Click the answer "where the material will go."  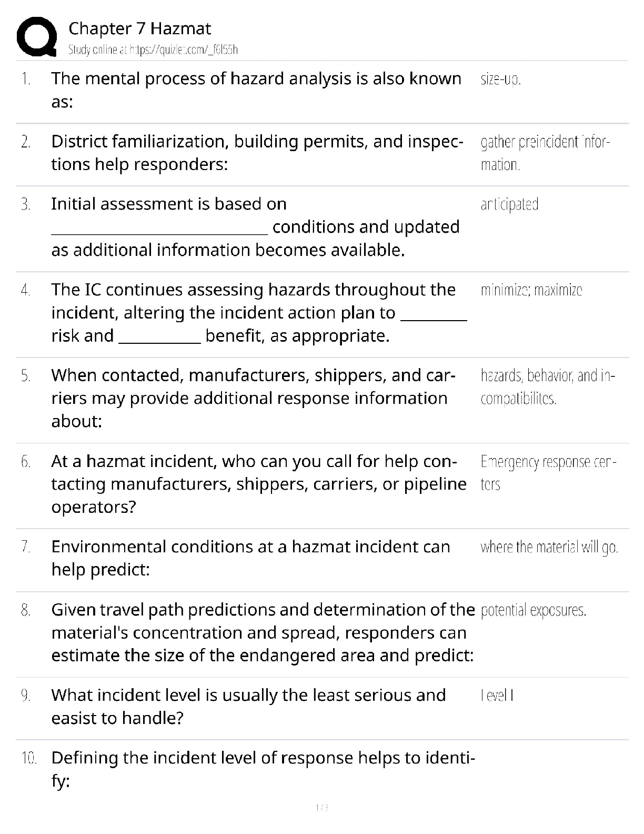(x=549, y=548)
